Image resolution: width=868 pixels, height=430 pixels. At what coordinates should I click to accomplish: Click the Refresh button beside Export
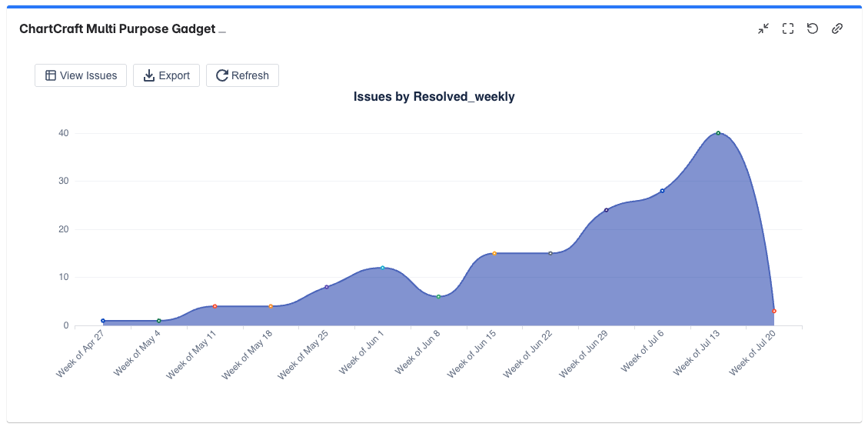(242, 75)
